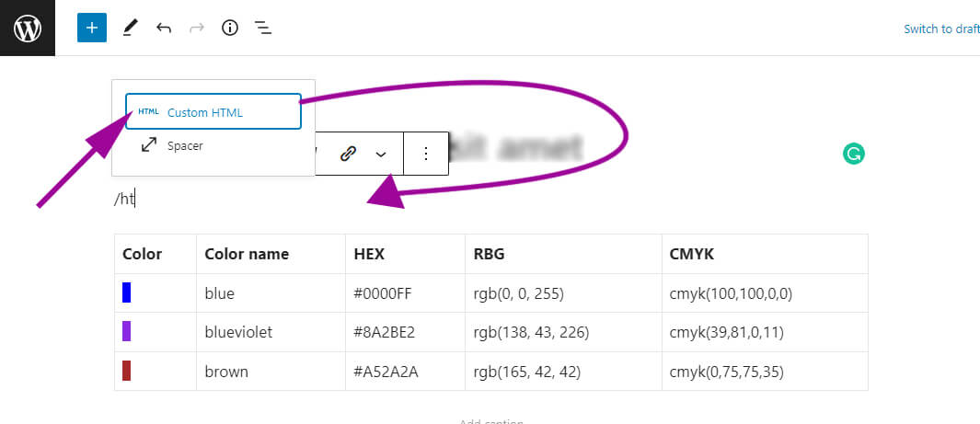Expand the more formatting chevron dropdown
980x424 pixels.
pyautogui.click(x=381, y=155)
